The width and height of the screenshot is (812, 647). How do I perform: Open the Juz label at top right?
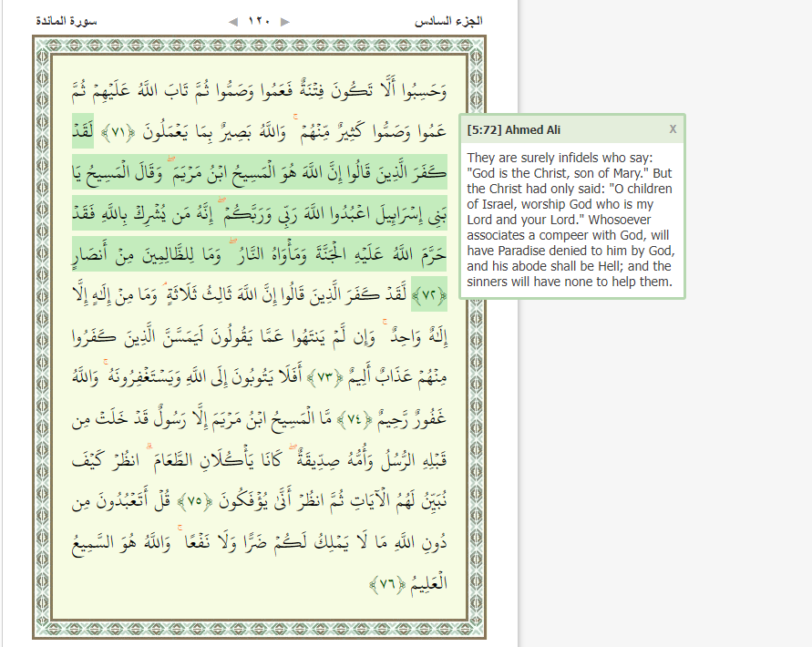coord(448,20)
